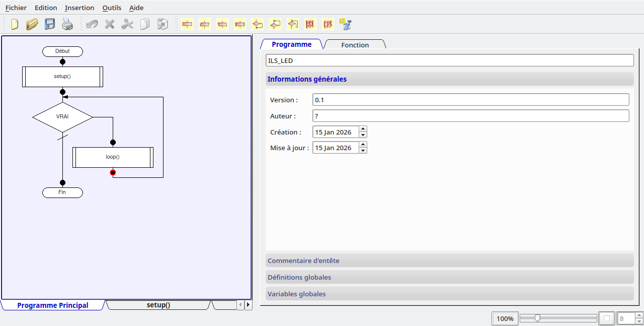Click the scissors cut icon
Viewport: 644px width, 326px height.
tap(127, 24)
